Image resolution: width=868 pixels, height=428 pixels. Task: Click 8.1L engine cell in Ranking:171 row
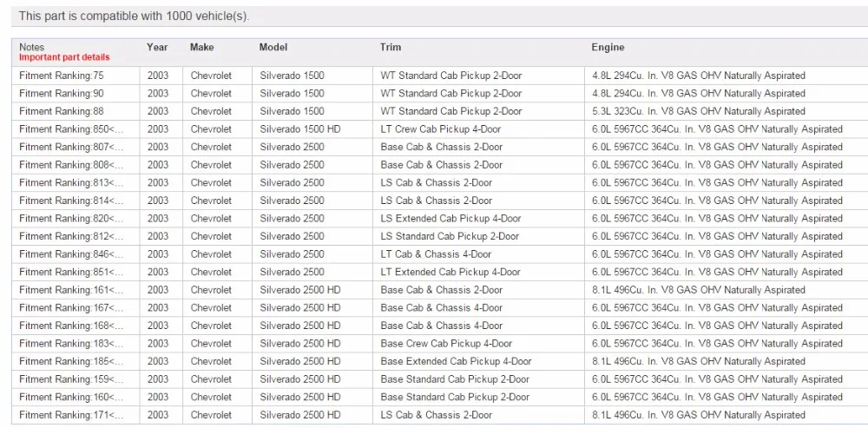(x=727, y=415)
